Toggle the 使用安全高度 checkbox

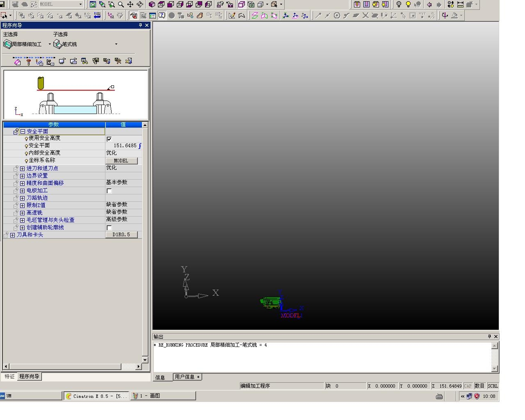click(109, 139)
